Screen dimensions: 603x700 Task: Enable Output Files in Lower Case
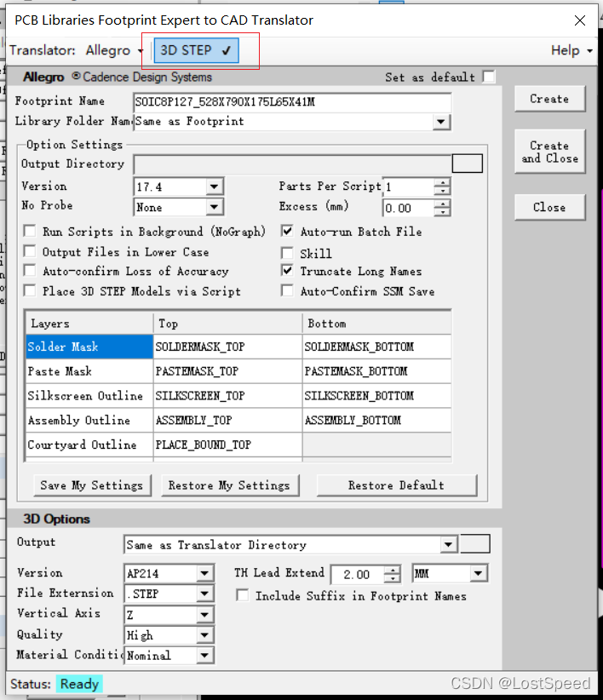(x=30, y=251)
